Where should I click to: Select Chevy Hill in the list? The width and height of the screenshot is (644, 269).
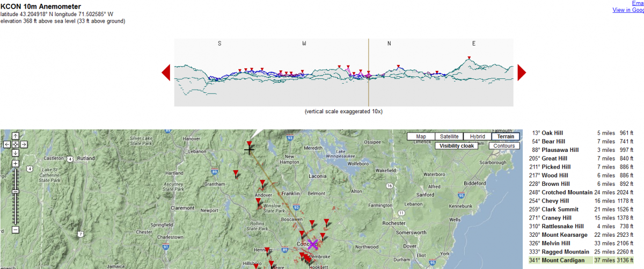582,201
